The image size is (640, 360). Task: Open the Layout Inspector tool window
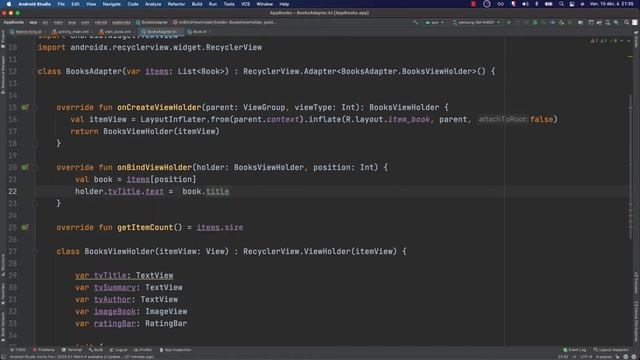(611, 350)
